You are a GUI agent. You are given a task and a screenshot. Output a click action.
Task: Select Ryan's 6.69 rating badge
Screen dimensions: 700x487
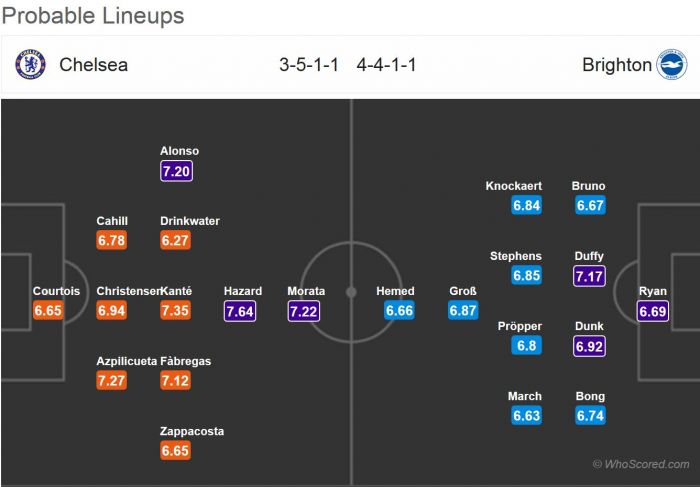(x=653, y=311)
